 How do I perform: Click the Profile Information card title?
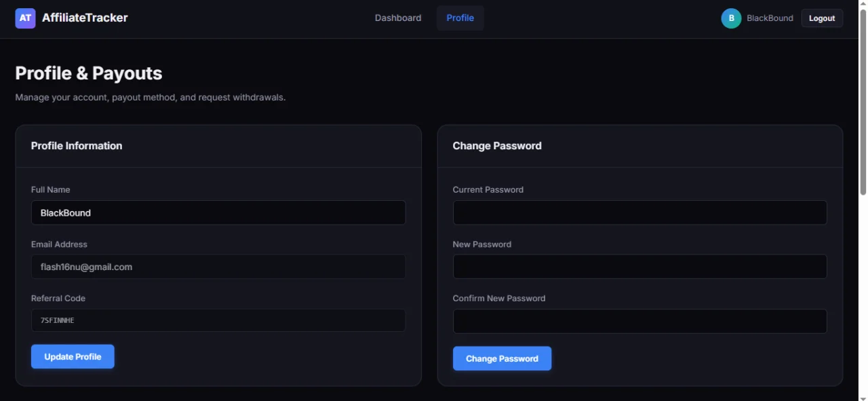[77, 146]
